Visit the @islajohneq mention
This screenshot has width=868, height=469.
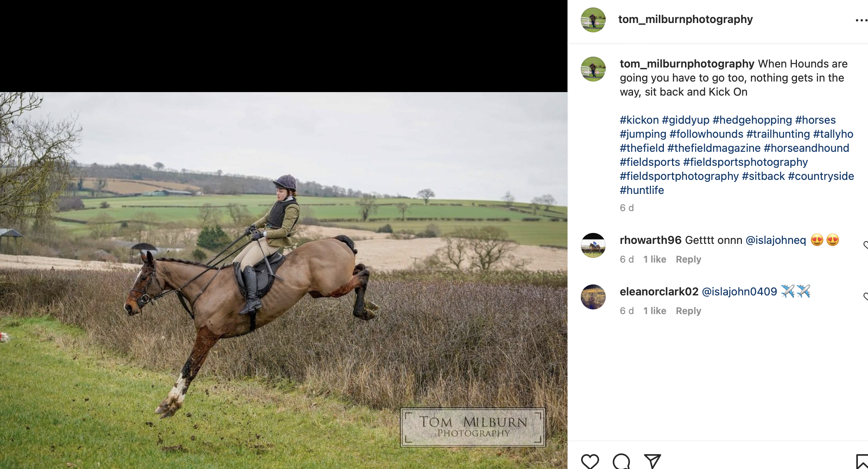776,240
